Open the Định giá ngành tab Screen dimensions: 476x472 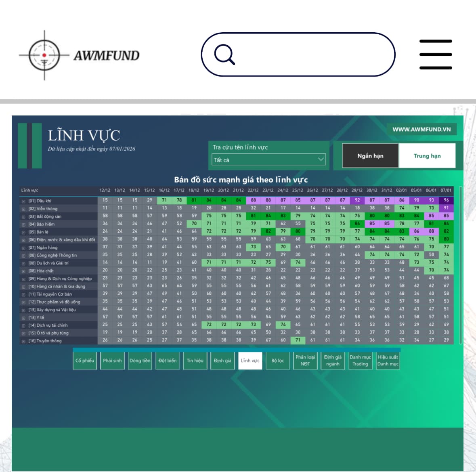[333, 361]
